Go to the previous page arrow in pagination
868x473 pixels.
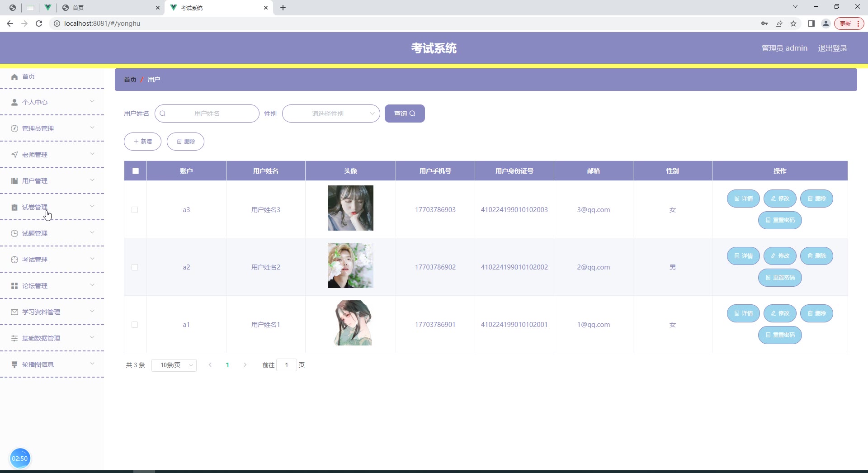coord(210,365)
